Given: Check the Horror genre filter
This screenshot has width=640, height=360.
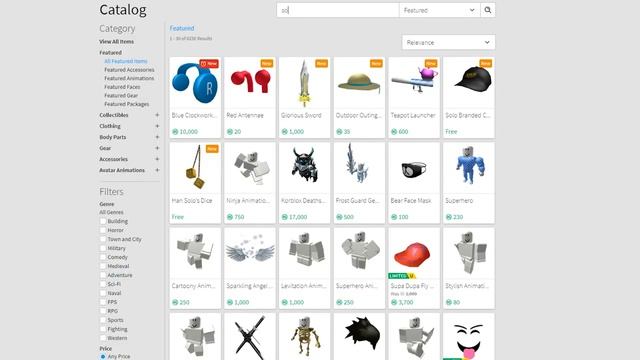Looking at the screenshot, I should click(x=103, y=230).
